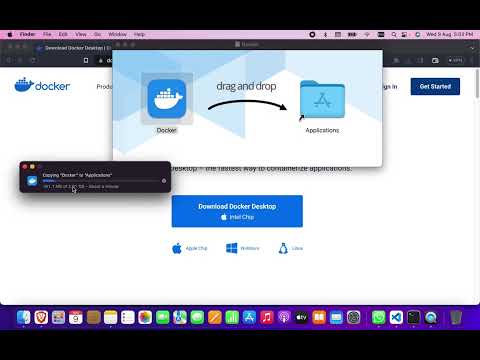The image size is (480, 360).
Task: Open Books from the Dock
Action: coord(319,317)
